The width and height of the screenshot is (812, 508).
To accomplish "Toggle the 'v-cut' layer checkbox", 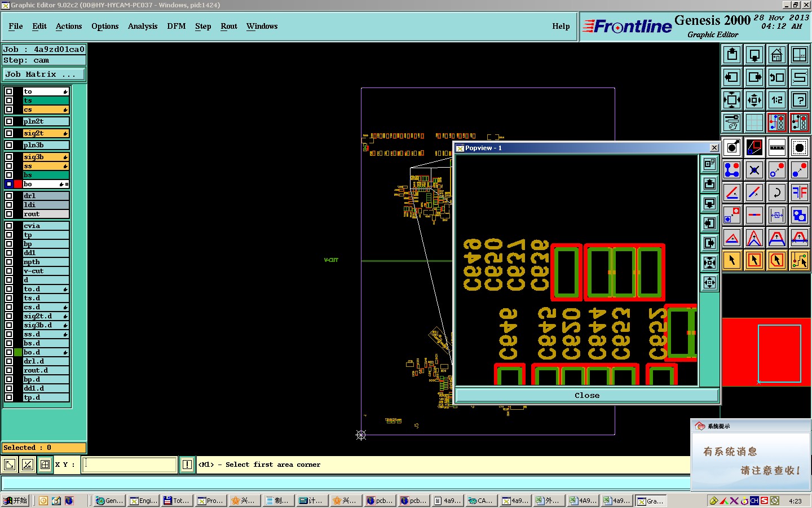I will click(x=9, y=271).
